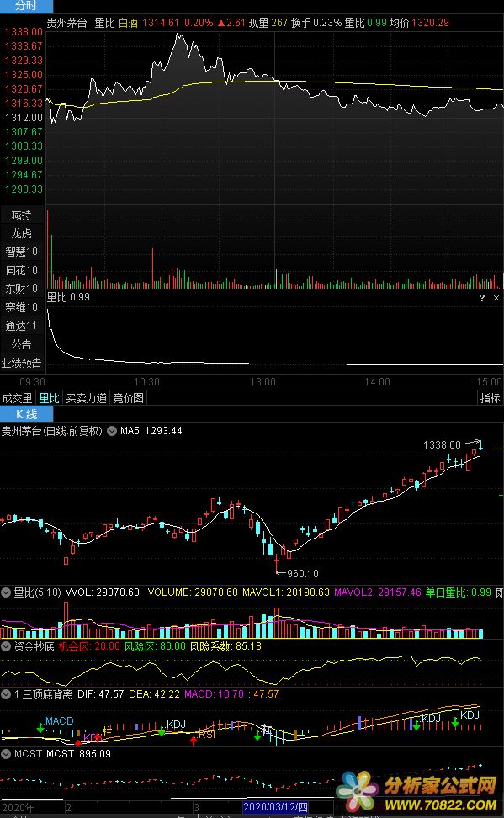Screen dimensions: 504x818
Task: Select the 成交量 bottom tab
Action: pyautogui.click(x=17, y=398)
